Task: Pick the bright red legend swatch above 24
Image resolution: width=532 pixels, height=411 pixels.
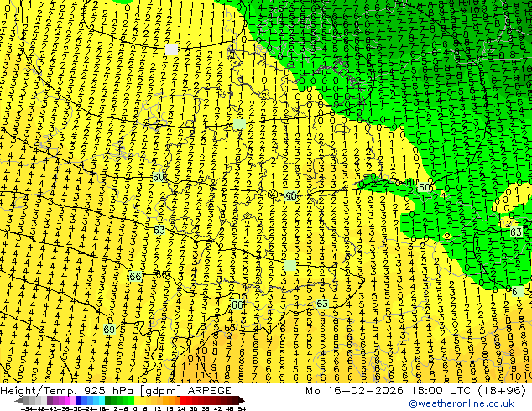Action: click(183, 400)
